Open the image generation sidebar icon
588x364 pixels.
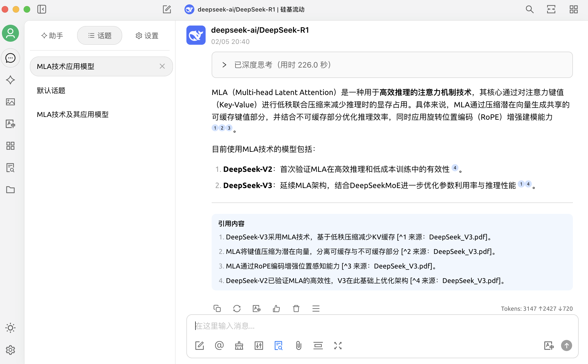[10, 102]
